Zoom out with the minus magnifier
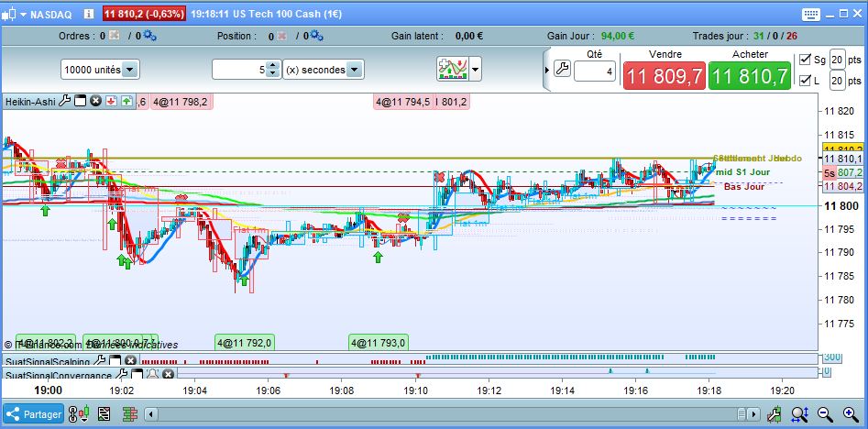Image resolution: width=868 pixels, height=429 pixels. click(x=825, y=414)
